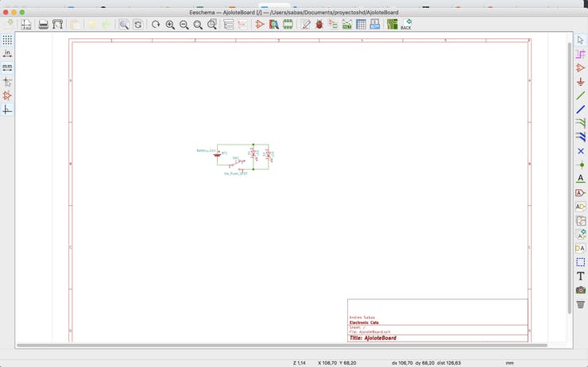Image resolution: width=588 pixels, height=367 pixels.
Task: Activate the delete (trash) tool
Action: point(581,304)
